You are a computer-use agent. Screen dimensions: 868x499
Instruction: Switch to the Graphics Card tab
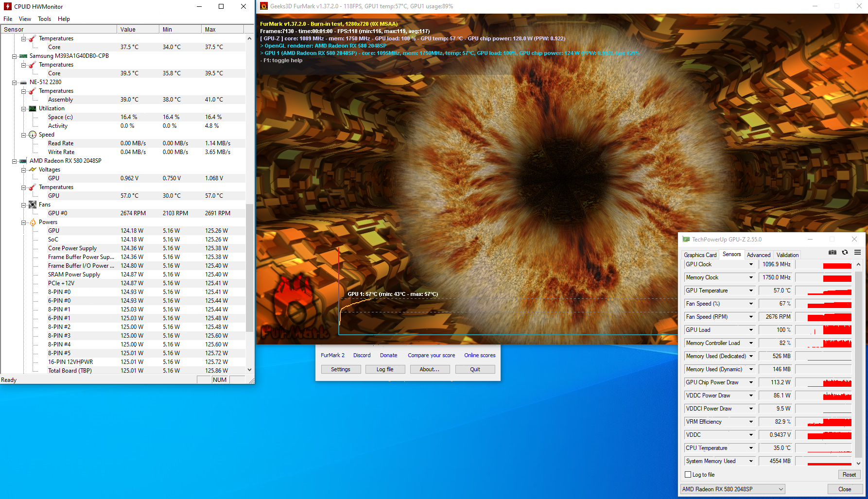700,255
